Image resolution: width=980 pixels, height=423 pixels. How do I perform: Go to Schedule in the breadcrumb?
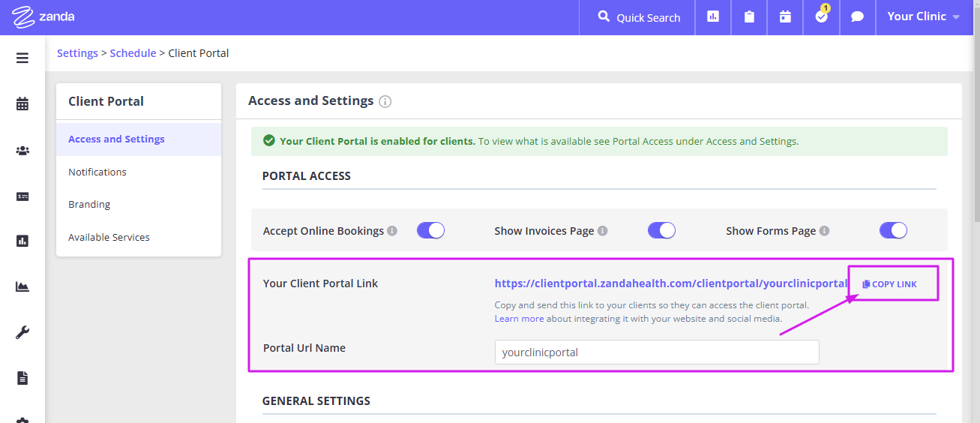coord(133,53)
